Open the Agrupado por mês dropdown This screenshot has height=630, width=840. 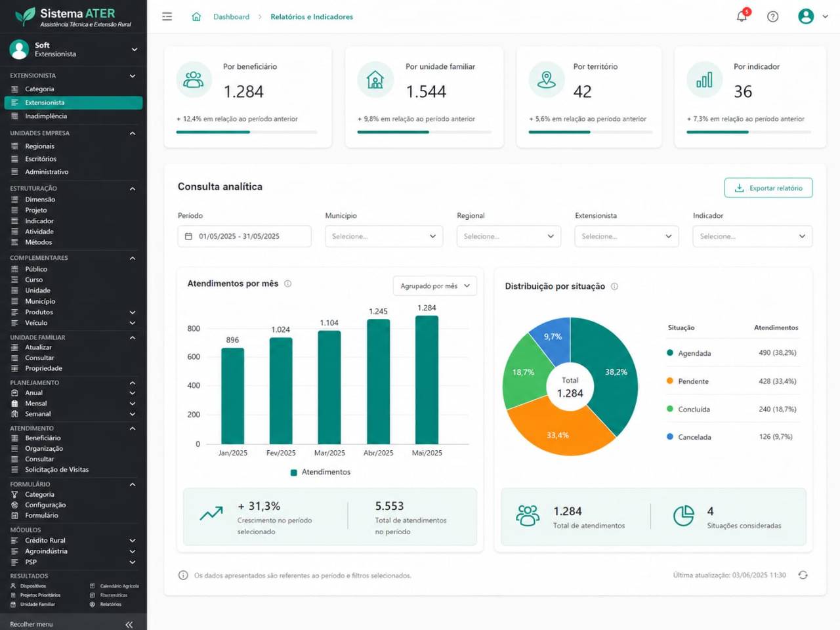(434, 286)
